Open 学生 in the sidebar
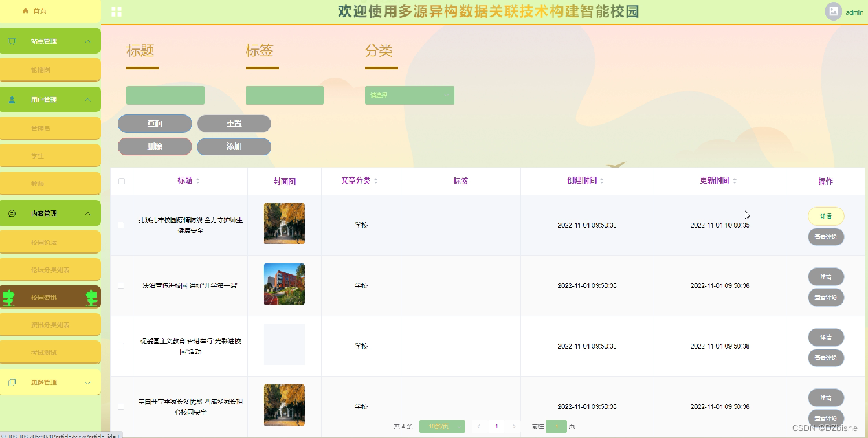Viewport: 868px width, 438px height. point(50,156)
